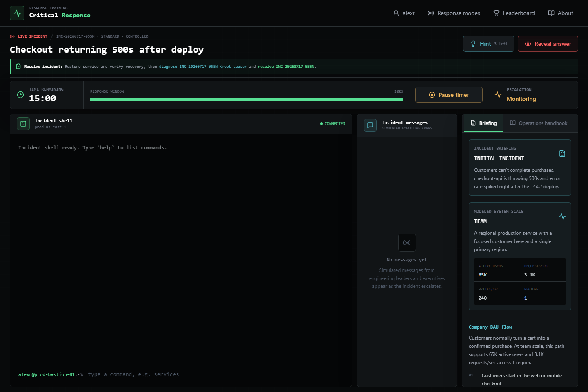The image size is (588, 392).
Task: Click the prod-us-east-1 host label
Action: coord(50,127)
